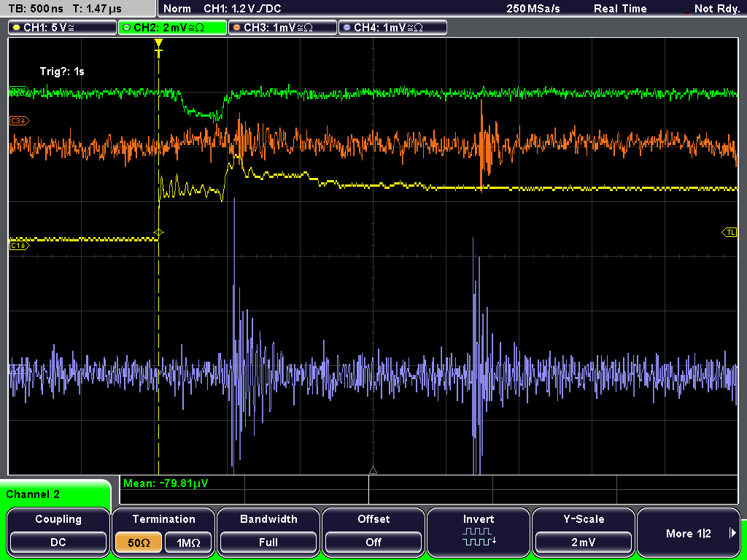The height and width of the screenshot is (560, 747).
Task: Select the CH3: 1 mV channel tab
Action: pyautogui.click(x=282, y=28)
